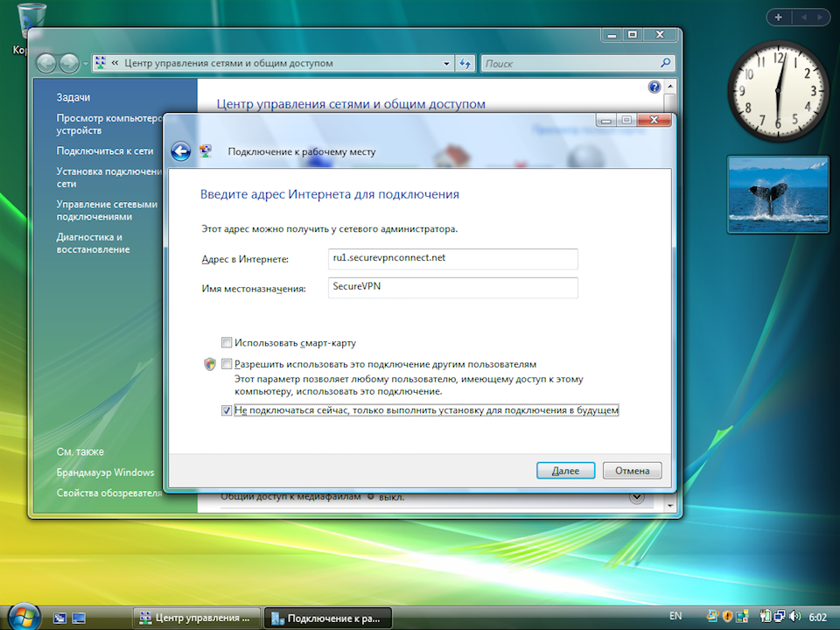Click the network icon in the address bar
This screenshot has height=630, width=840.
tap(100, 63)
